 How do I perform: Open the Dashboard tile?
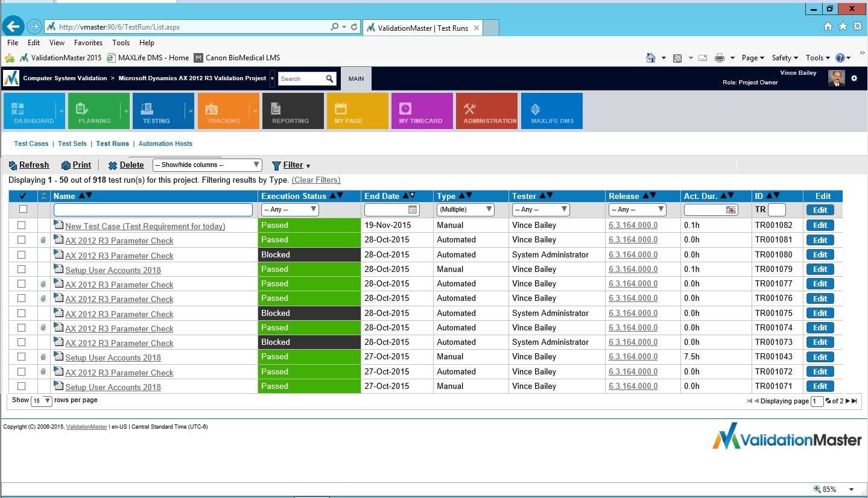pyautogui.click(x=34, y=111)
